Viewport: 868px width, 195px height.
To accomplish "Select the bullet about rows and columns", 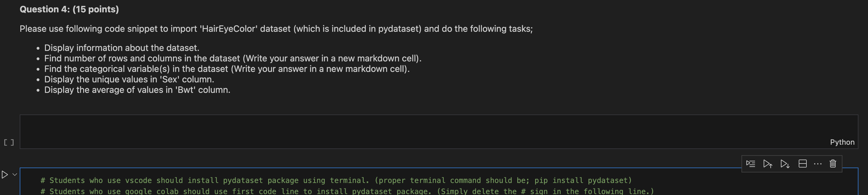I will pyautogui.click(x=232, y=58).
